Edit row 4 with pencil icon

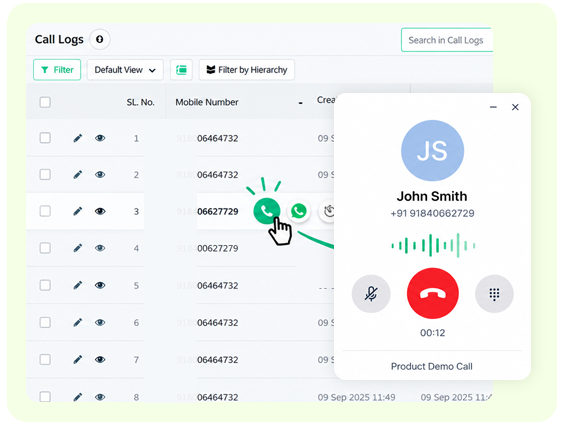pyautogui.click(x=78, y=248)
